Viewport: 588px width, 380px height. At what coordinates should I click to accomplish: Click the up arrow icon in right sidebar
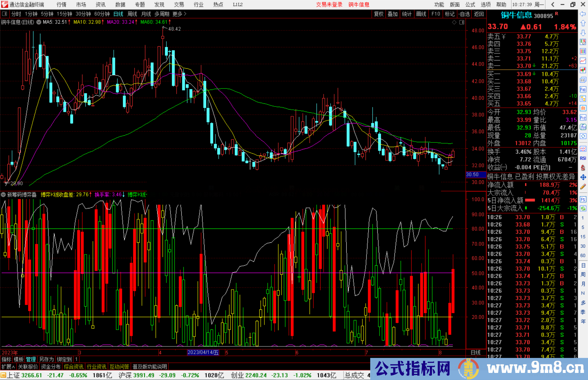coord(583,23)
